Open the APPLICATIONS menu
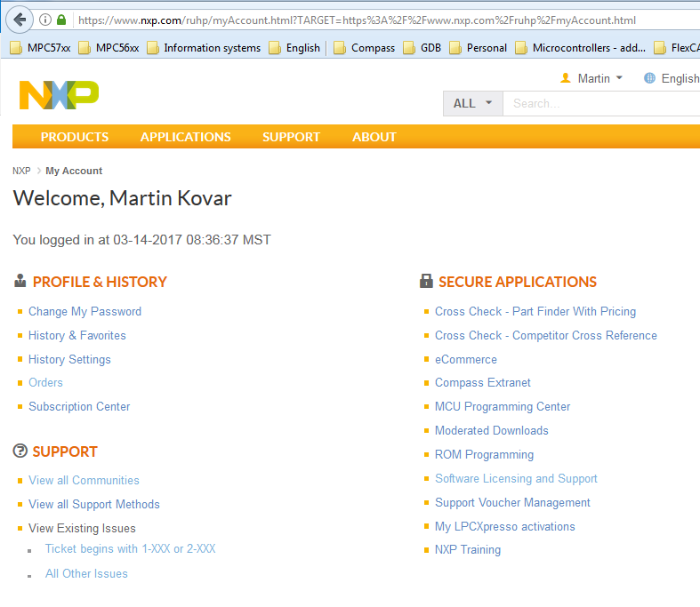This screenshot has width=700, height=607. [x=186, y=137]
